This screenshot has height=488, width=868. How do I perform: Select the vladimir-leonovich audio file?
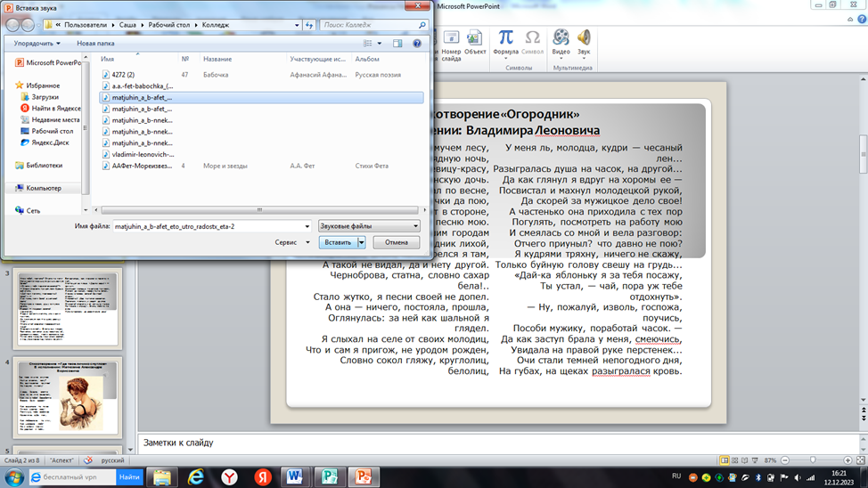pyautogui.click(x=143, y=154)
